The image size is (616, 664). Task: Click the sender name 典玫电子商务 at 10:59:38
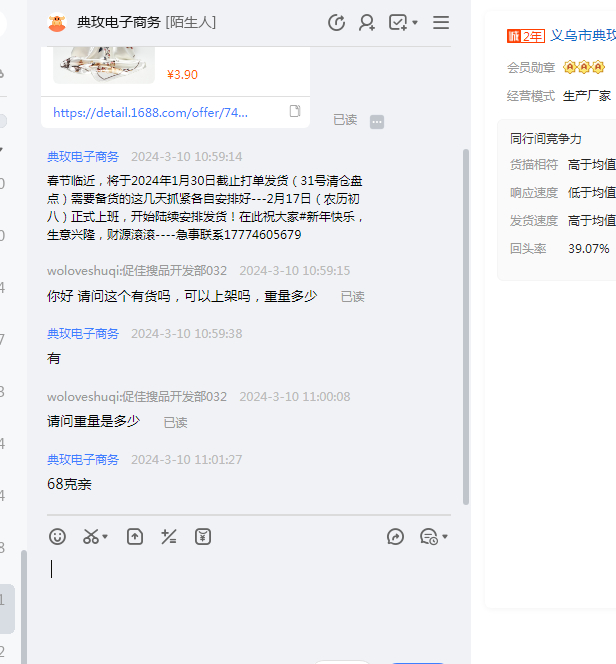point(83,334)
